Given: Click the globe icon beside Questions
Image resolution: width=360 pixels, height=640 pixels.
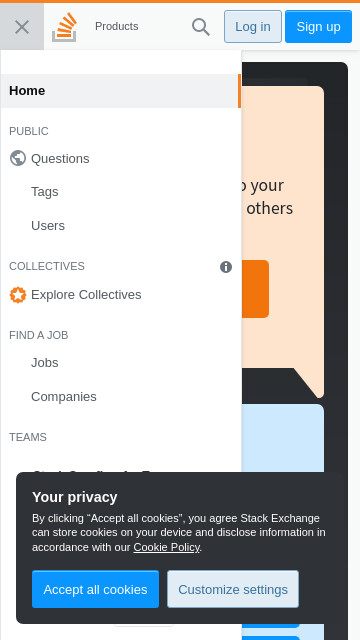Looking at the screenshot, I should point(18,158).
